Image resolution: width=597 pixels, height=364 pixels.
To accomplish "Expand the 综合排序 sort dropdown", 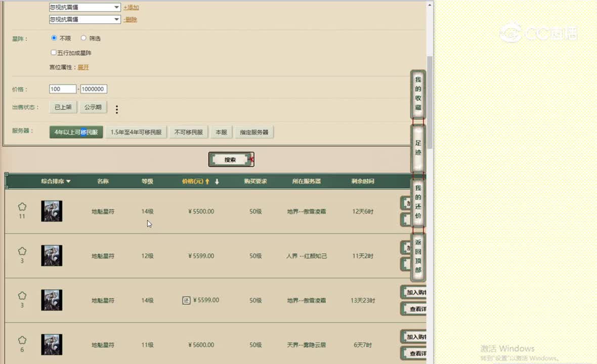I will tap(56, 181).
